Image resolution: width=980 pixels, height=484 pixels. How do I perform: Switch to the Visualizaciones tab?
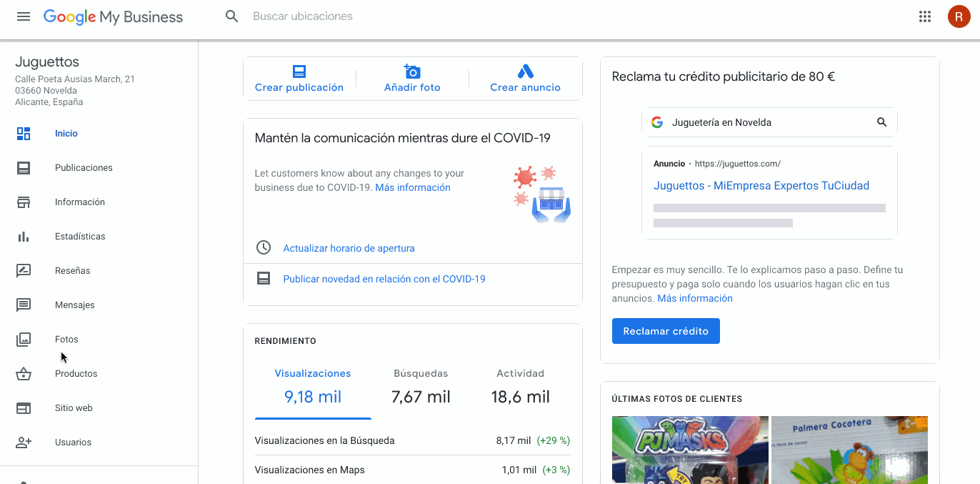coord(313,387)
